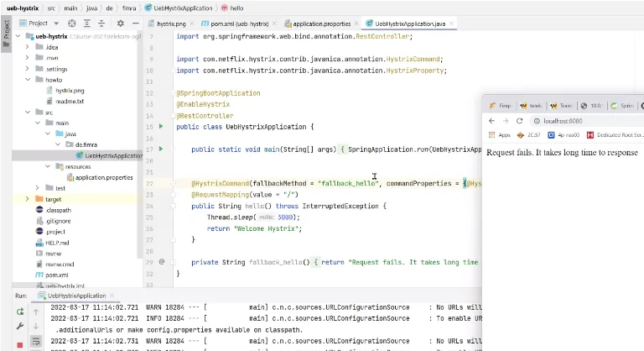
Task: Click the Thread.sleep millis value 3000
Action: point(285,217)
